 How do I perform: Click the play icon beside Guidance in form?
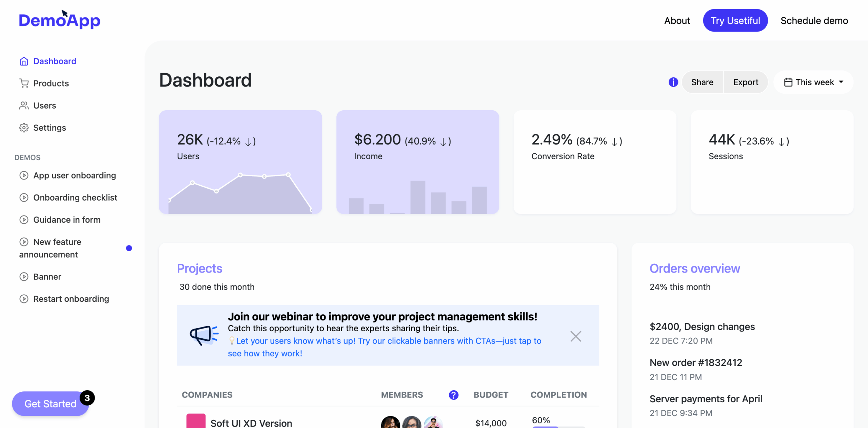pyautogui.click(x=24, y=220)
